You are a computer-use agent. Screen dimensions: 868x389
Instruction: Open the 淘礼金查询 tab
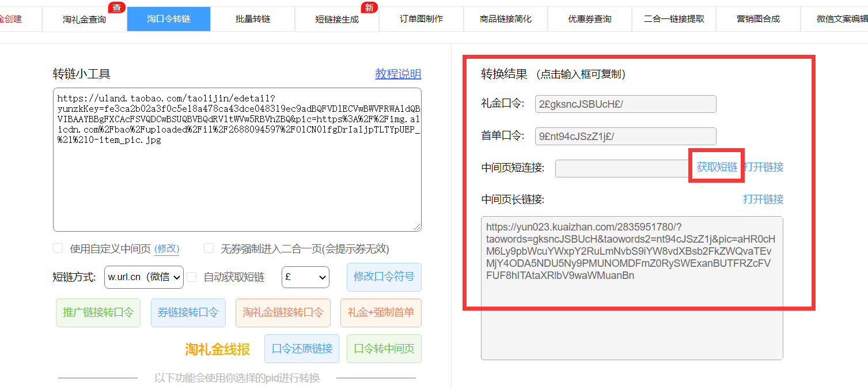[84, 19]
